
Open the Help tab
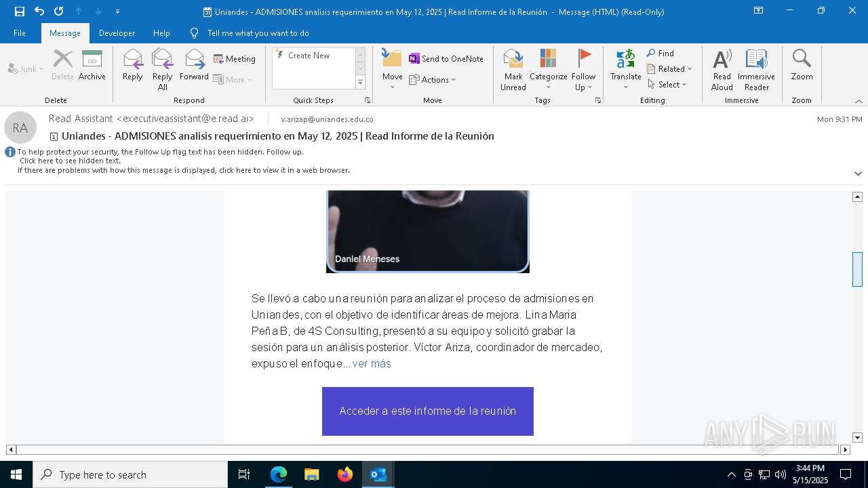[161, 33]
